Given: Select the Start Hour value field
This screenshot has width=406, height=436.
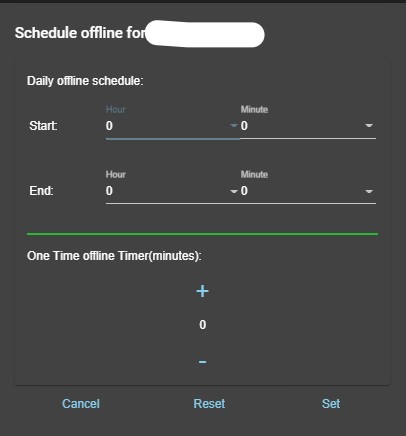Looking at the screenshot, I should (x=173, y=126).
